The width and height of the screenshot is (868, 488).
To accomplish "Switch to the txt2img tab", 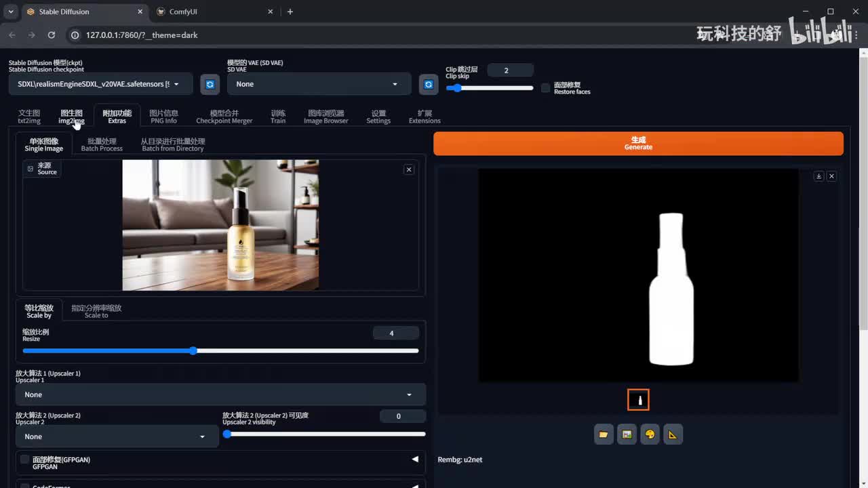I will [29, 117].
